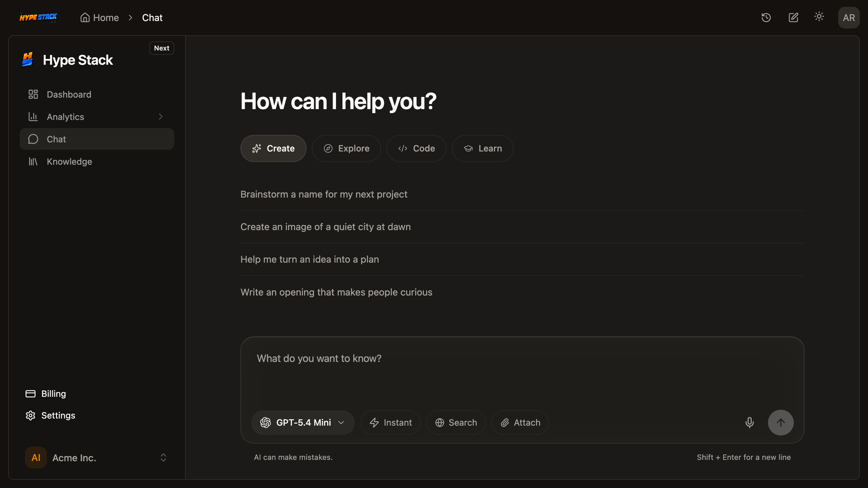Image resolution: width=868 pixels, height=488 pixels.
Task: Toggle web Search option
Action: (x=456, y=423)
